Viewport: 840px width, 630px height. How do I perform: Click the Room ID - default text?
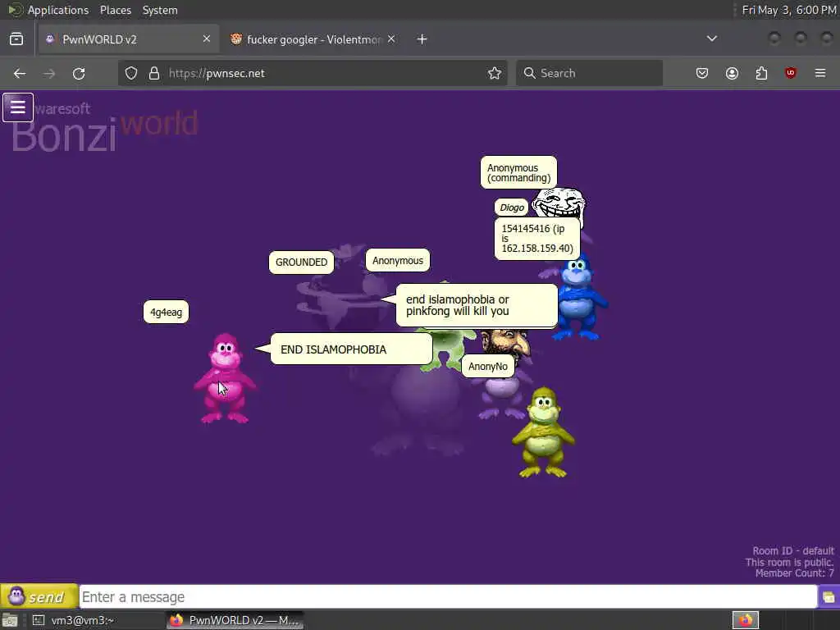pos(793,550)
